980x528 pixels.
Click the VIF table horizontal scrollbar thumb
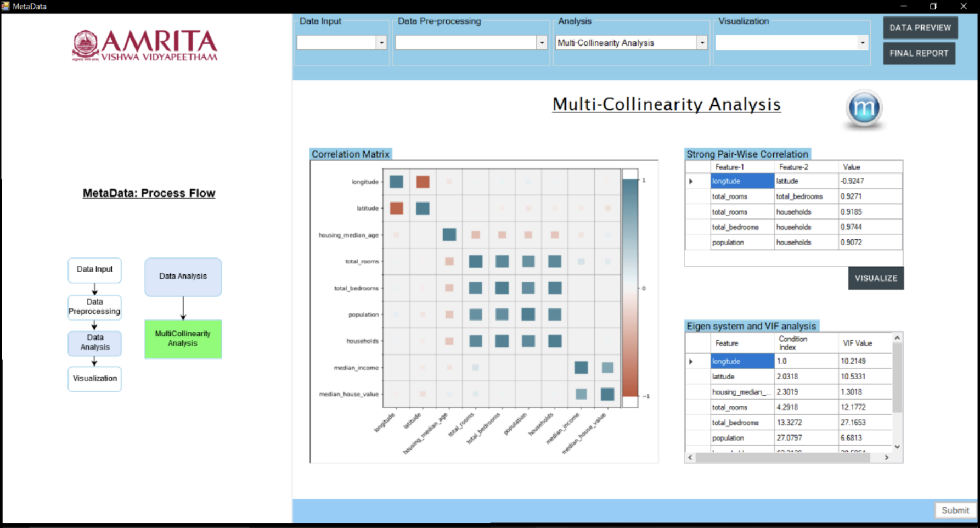pyautogui.click(x=783, y=457)
